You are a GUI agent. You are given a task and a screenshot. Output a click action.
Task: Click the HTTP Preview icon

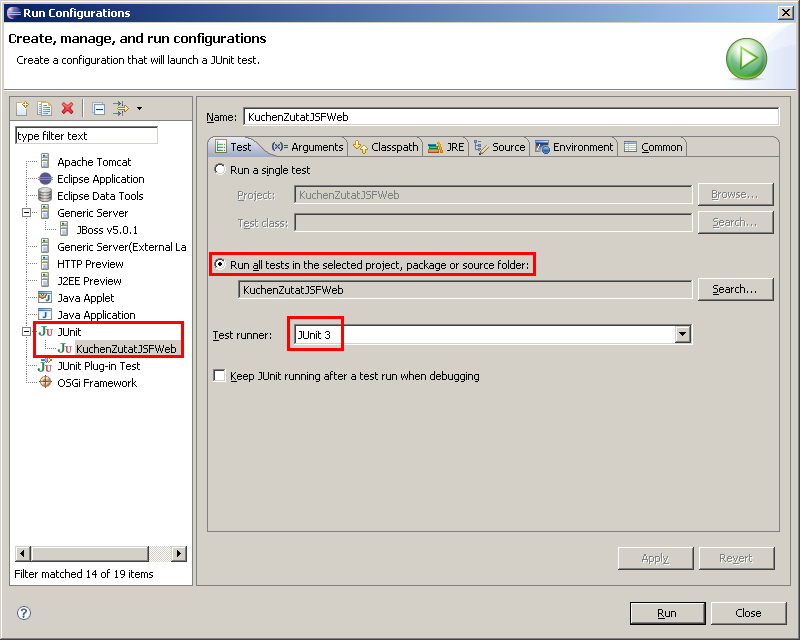[x=45, y=263]
